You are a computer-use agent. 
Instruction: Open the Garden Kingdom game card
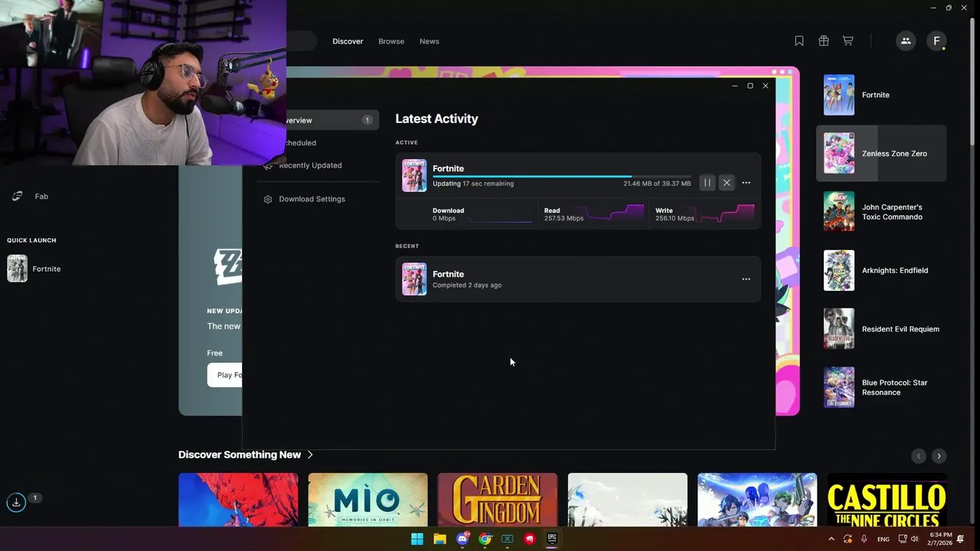tap(498, 500)
